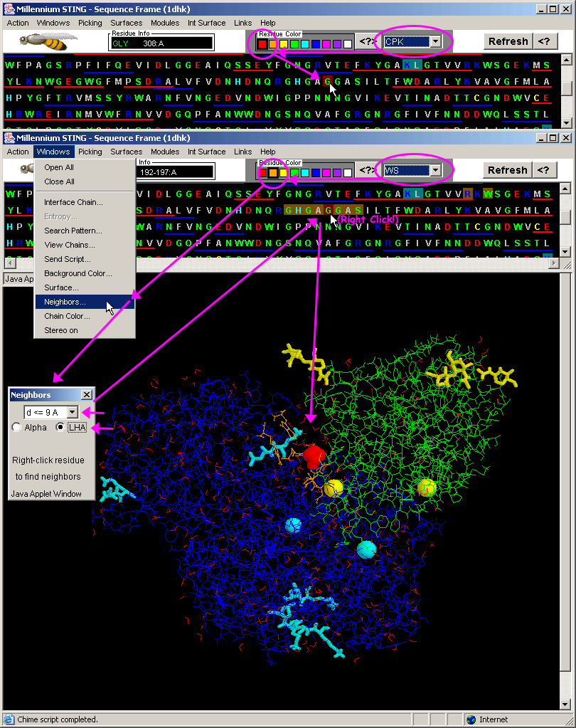Select the Alpha radio button in Neighbors
This screenshot has width=576, height=728.
pyautogui.click(x=16, y=427)
